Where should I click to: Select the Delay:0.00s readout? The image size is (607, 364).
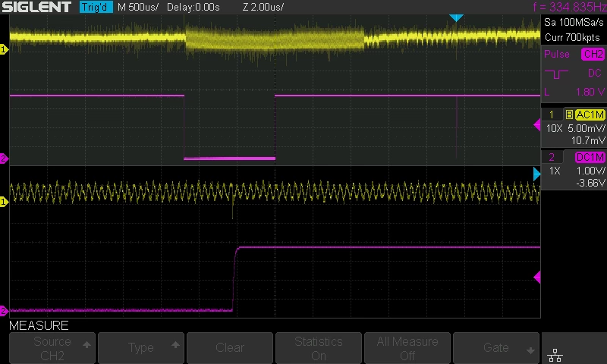point(193,7)
